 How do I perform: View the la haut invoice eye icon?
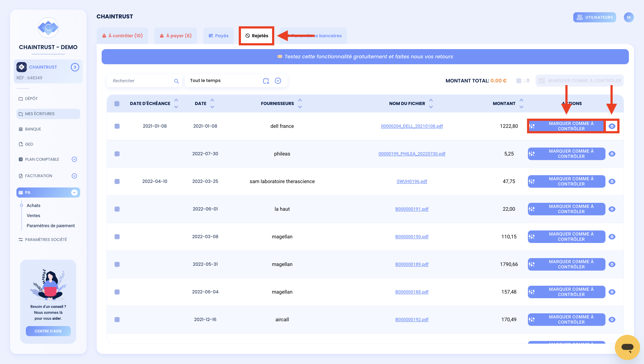(612, 209)
